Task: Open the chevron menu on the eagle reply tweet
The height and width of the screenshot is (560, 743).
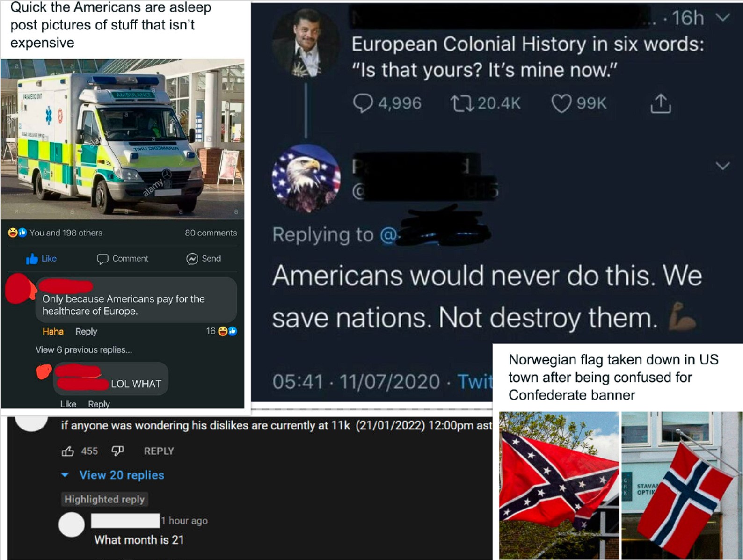Action: coord(723,166)
